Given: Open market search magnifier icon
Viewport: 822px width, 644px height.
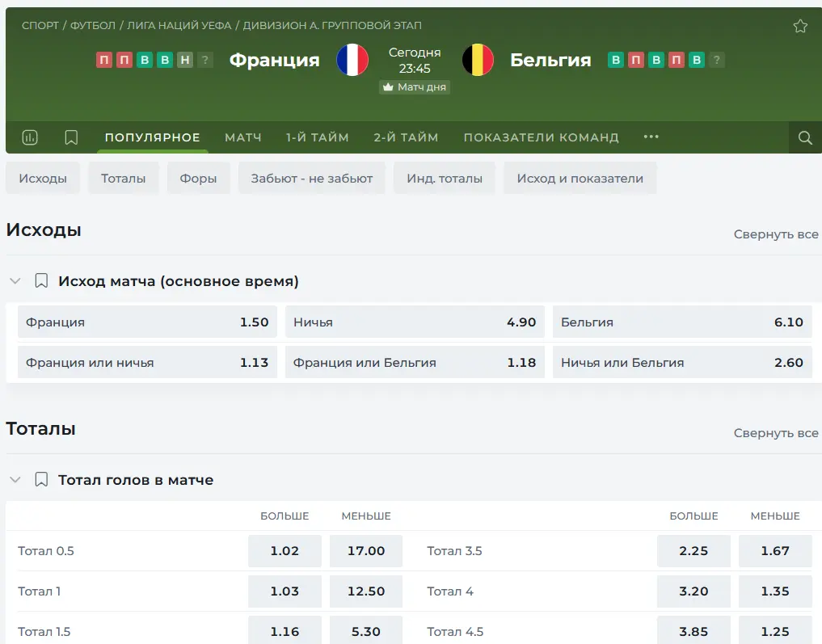Looking at the screenshot, I should 805,137.
